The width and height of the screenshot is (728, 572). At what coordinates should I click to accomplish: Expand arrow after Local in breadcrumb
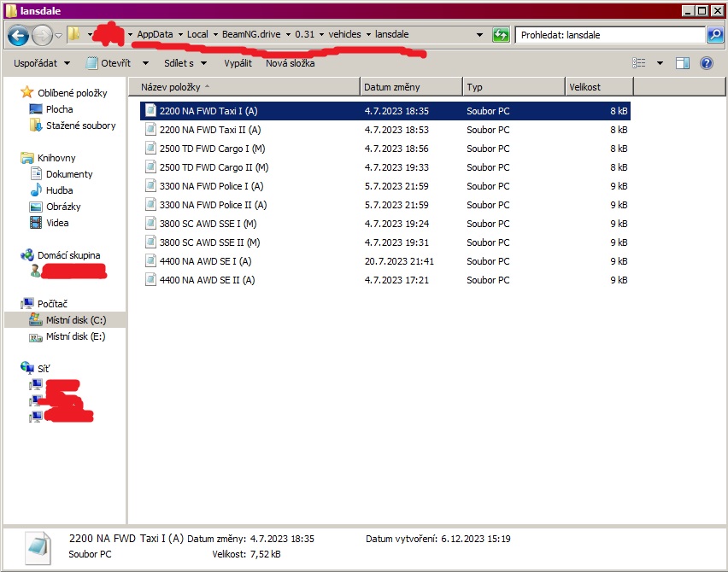pos(215,35)
